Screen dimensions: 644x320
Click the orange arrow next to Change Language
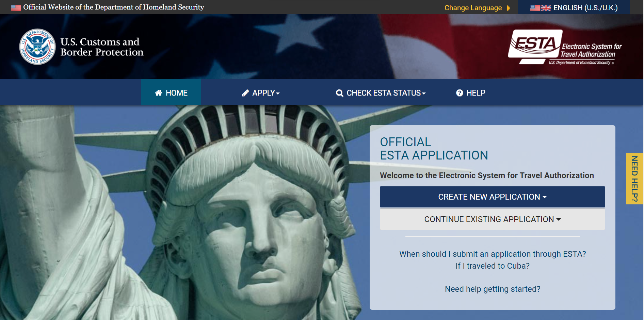click(509, 8)
